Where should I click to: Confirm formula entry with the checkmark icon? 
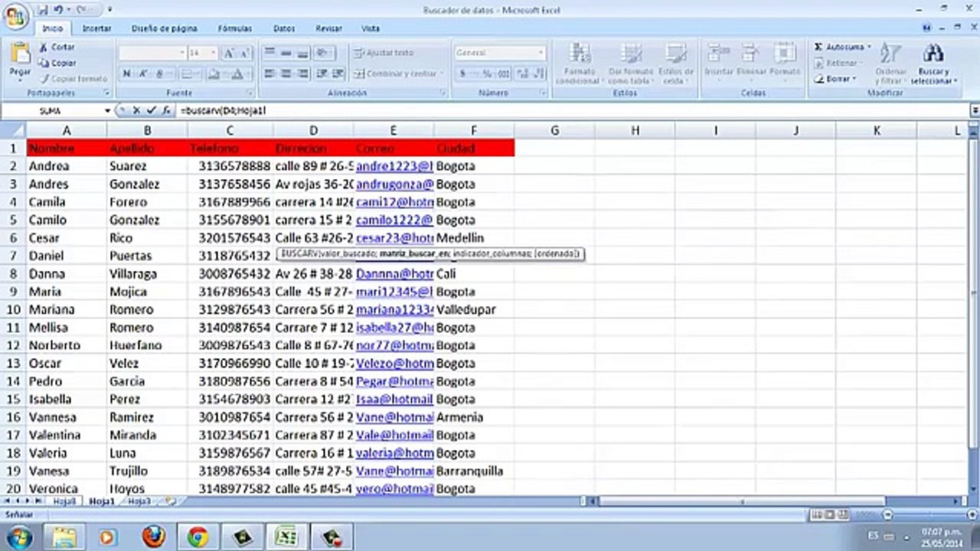point(152,110)
